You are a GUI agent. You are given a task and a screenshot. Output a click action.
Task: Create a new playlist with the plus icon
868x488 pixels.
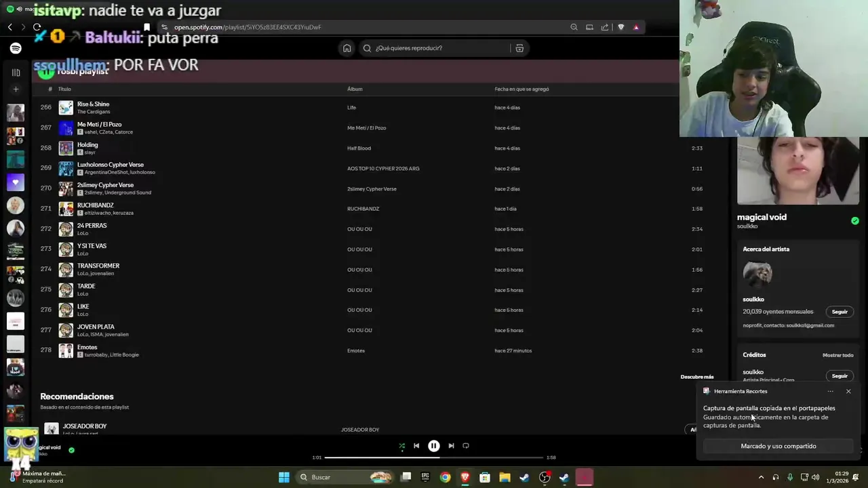tap(16, 89)
